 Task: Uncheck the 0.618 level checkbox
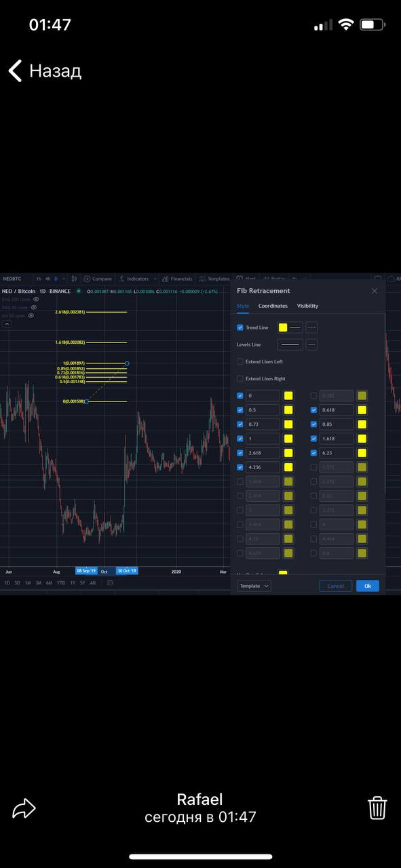click(313, 410)
